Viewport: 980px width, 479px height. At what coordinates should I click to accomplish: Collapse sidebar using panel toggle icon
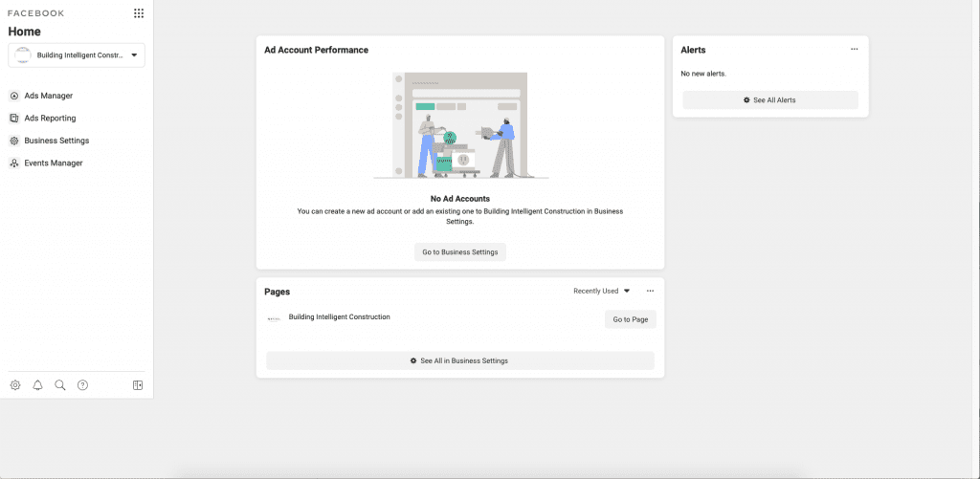point(138,385)
